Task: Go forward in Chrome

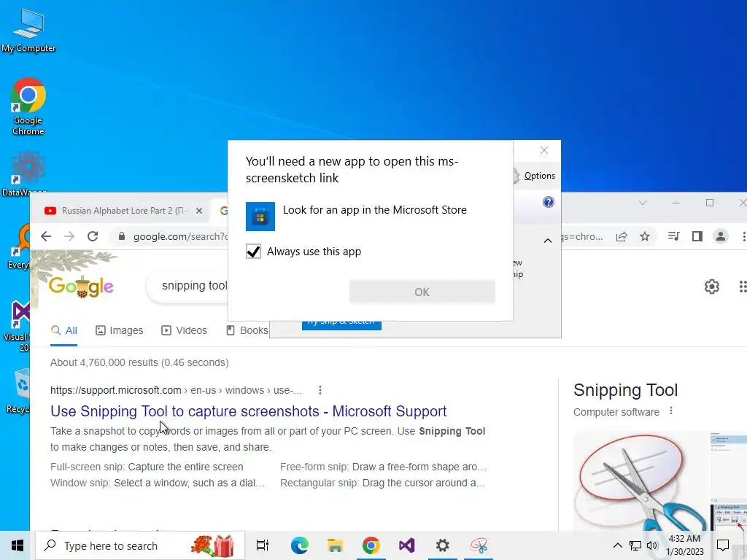Action: pyautogui.click(x=69, y=236)
